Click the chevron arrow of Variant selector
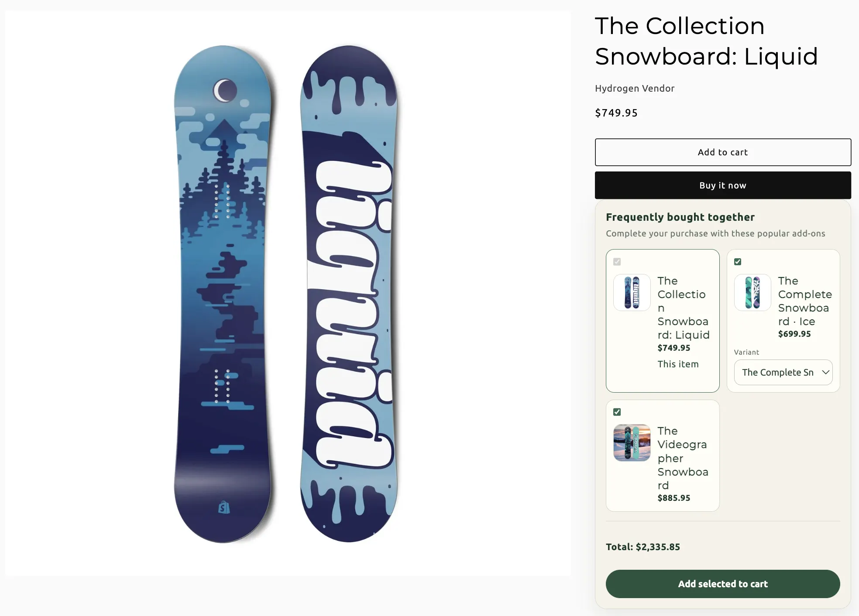The height and width of the screenshot is (616, 859). coord(825,372)
